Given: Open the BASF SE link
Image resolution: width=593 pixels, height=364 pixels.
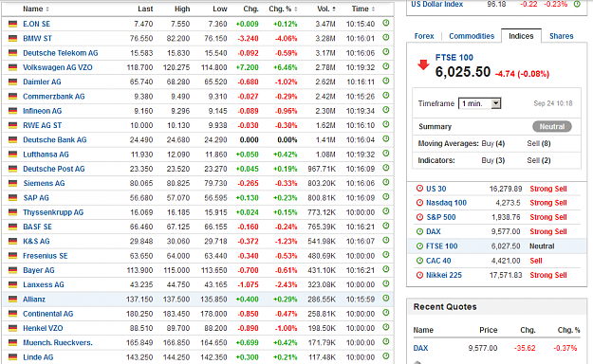Looking at the screenshot, I should click(37, 227).
